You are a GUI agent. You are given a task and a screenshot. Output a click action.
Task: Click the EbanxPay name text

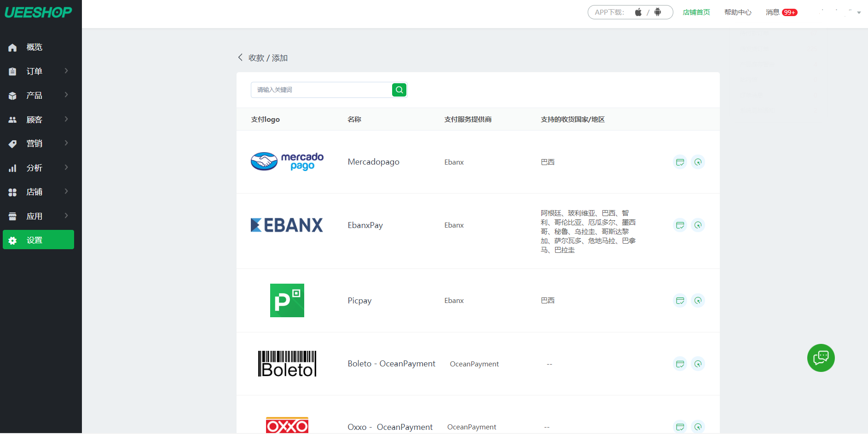click(x=365, y=225)
